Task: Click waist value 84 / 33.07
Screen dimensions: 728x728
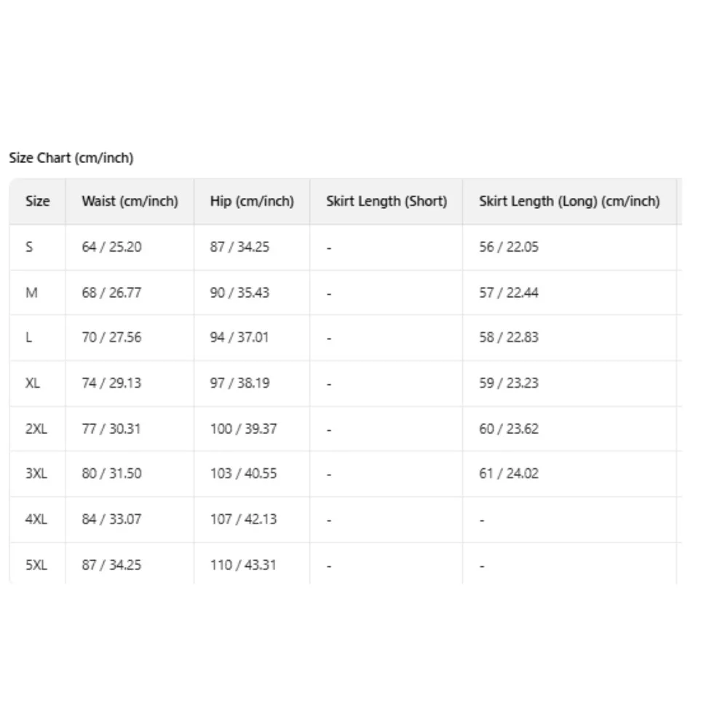Action: (x=111, y=519)
